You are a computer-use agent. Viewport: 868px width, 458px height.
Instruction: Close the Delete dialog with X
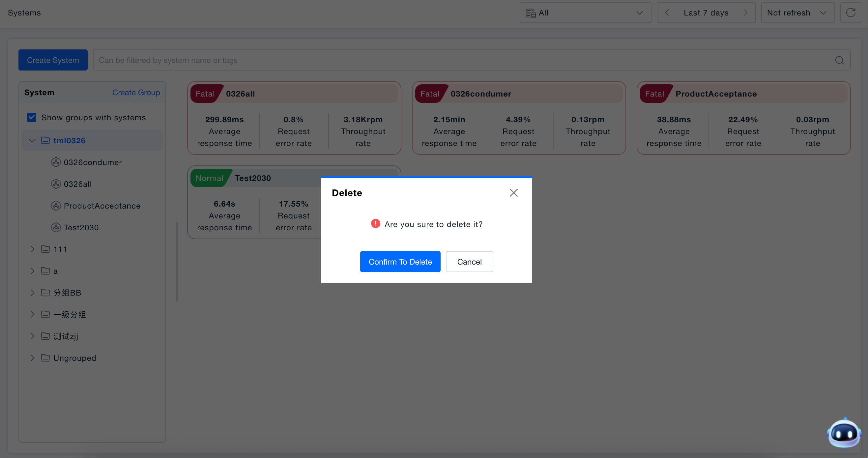[x=513, y=193]
